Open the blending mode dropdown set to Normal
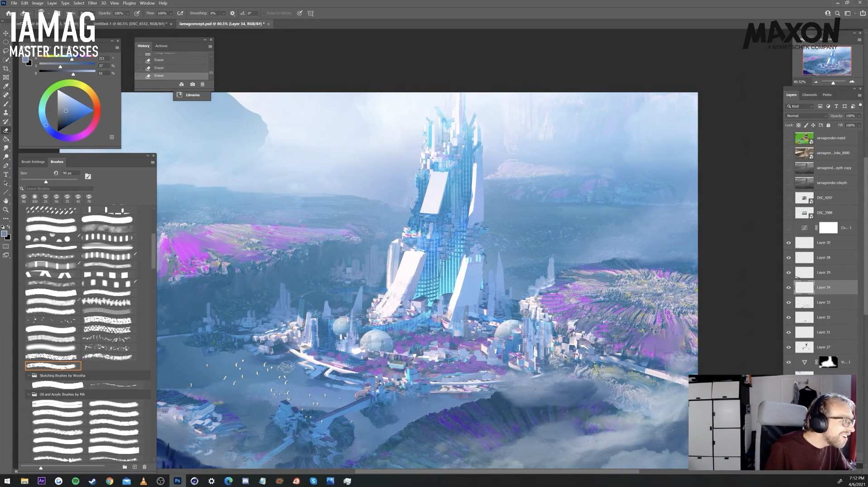Image resolution: width=868 pixels, height=487 pixels. [x=806, y=115]
